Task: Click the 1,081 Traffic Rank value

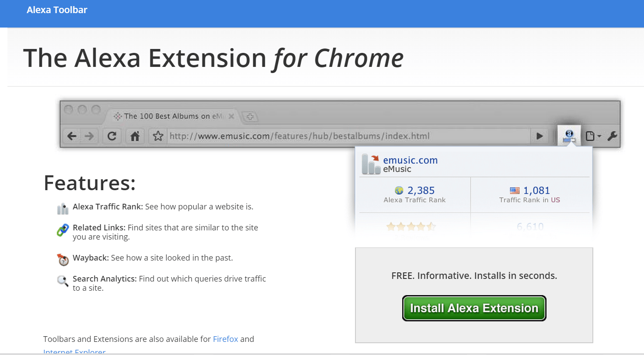Action: coord(536,191)
